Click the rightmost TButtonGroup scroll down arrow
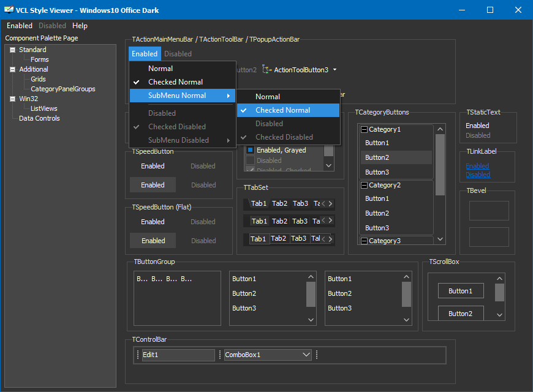Screen dimensions: 533x392 [x=407, y=320]
